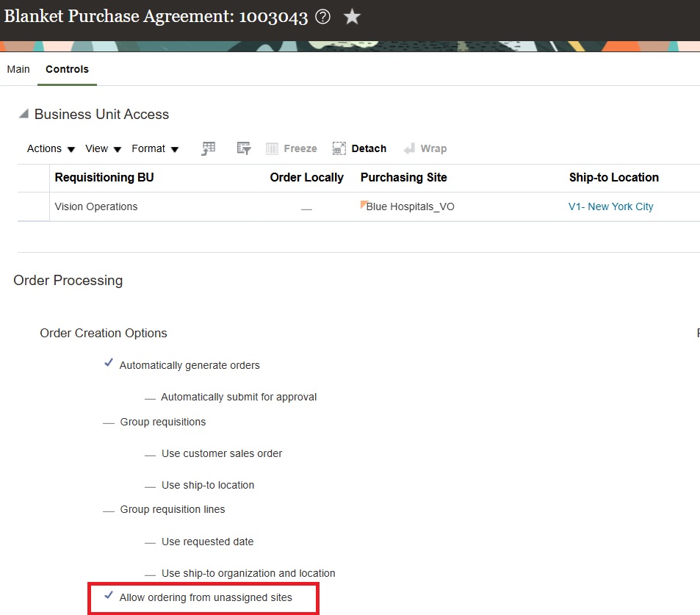The width and height of the screenshot is (700, 615).
Task: Enable Automatically submit for approval
Action: click(x=150, y=396)
